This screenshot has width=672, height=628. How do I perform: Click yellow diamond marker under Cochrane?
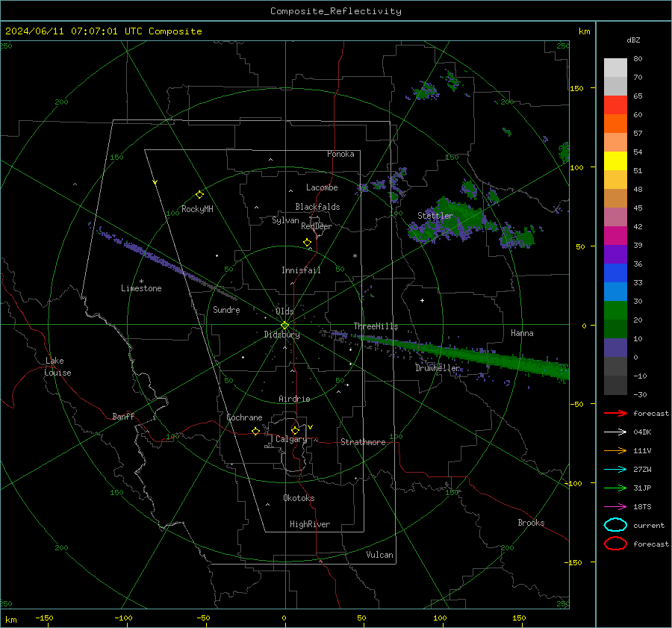tap(255, 431)
